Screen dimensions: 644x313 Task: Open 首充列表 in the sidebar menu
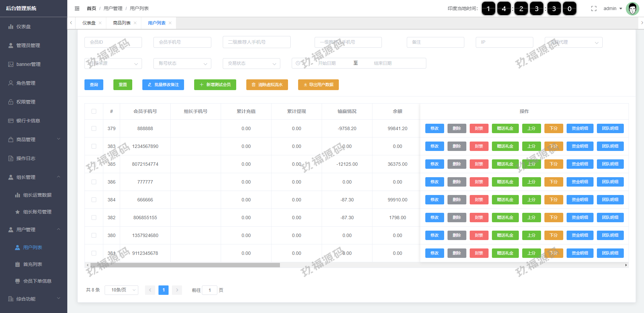pyautogui.click(x=33, y=264)
